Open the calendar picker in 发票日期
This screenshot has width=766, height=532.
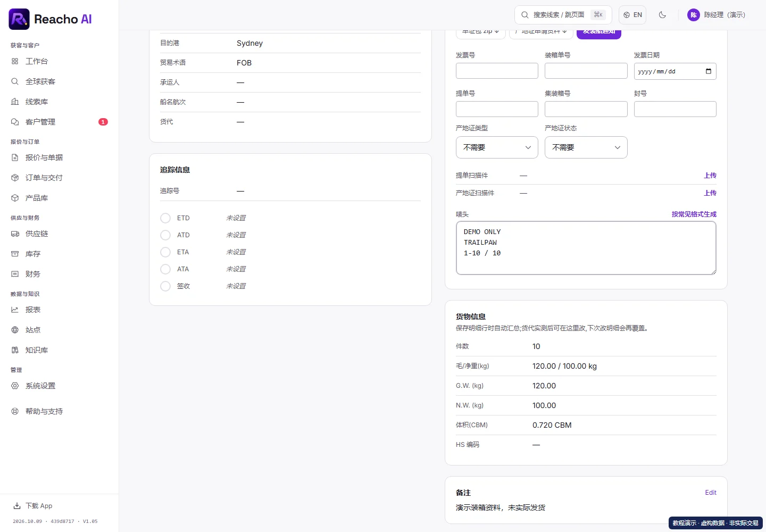point(709,71)
